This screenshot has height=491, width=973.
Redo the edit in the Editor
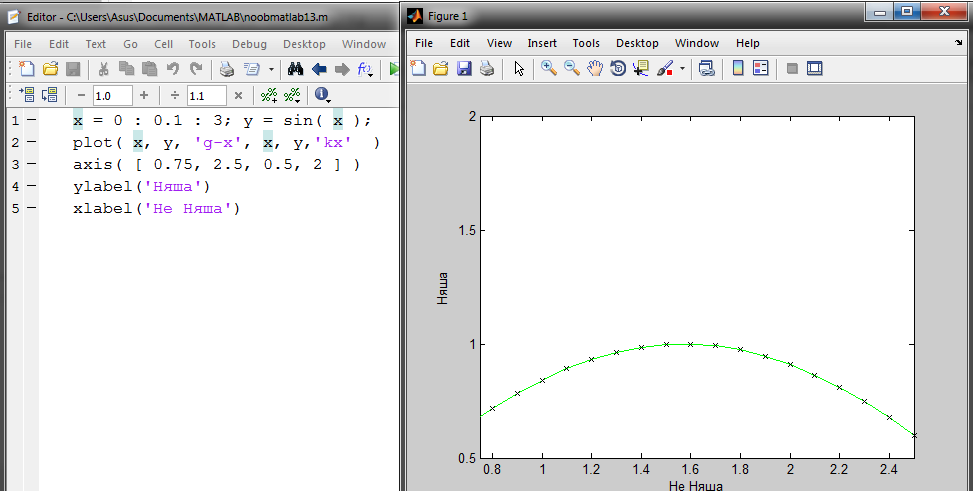[x=196, y=69]
